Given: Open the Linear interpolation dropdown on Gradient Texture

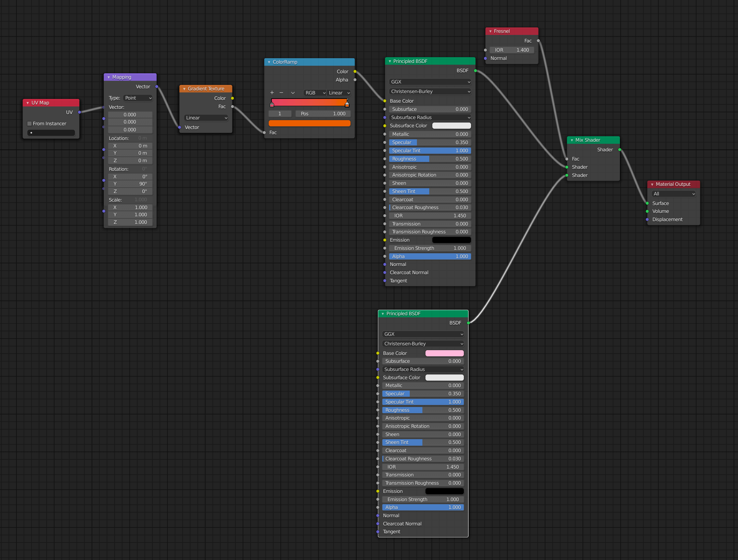Looking at the screenshot, I should 206,117.
